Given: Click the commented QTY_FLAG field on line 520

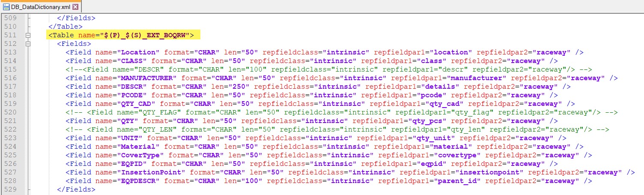Looking at the screenshot, I should click(x=342, y=112).
